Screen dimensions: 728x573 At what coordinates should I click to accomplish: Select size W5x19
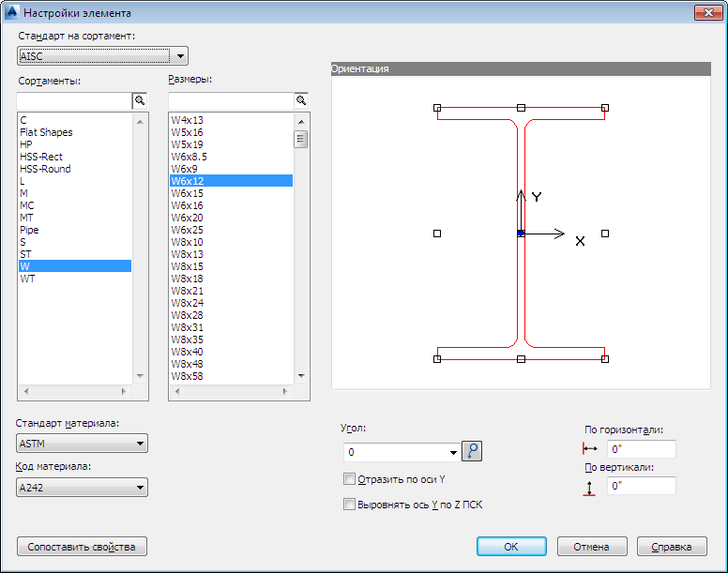tap(231, 144)
